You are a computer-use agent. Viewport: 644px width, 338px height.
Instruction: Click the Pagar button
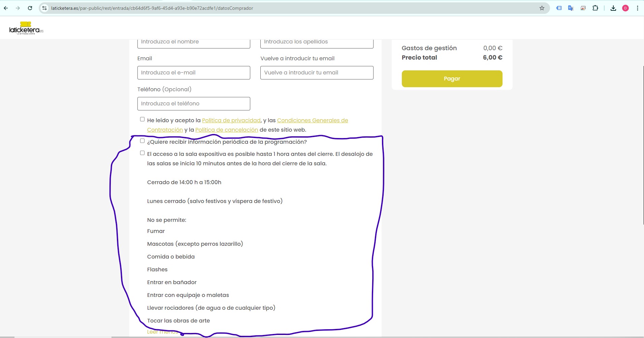pyautogui.click(x=452, y=79)
